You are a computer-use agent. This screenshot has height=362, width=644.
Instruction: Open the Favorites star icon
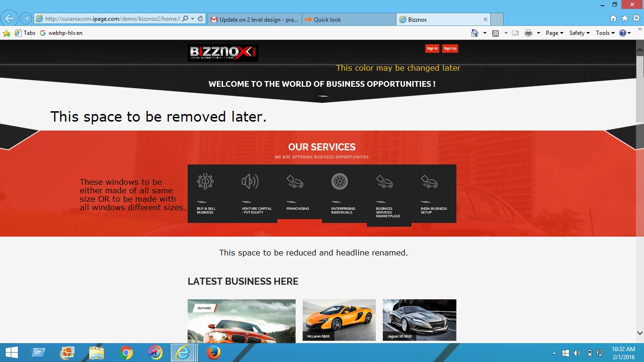625,18
